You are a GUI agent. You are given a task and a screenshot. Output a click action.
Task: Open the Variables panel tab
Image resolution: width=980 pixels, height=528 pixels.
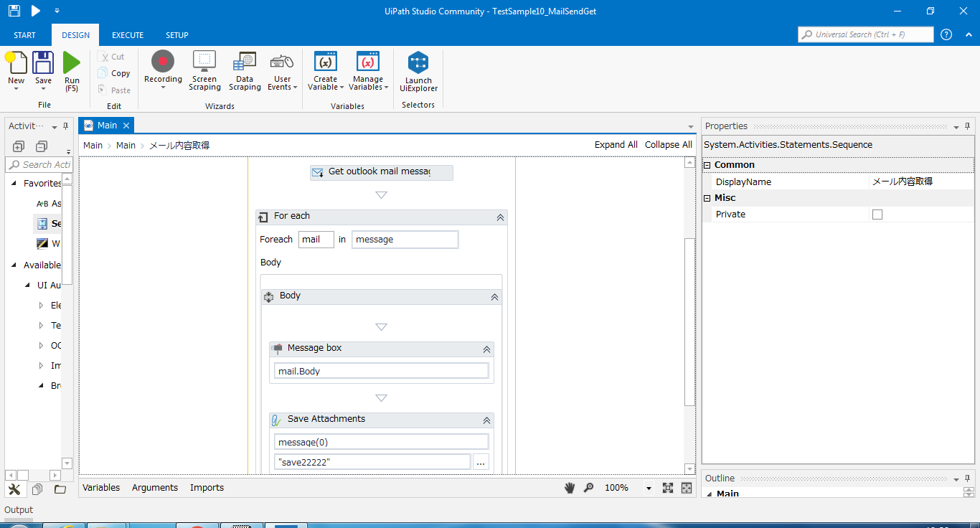(101, 488)
